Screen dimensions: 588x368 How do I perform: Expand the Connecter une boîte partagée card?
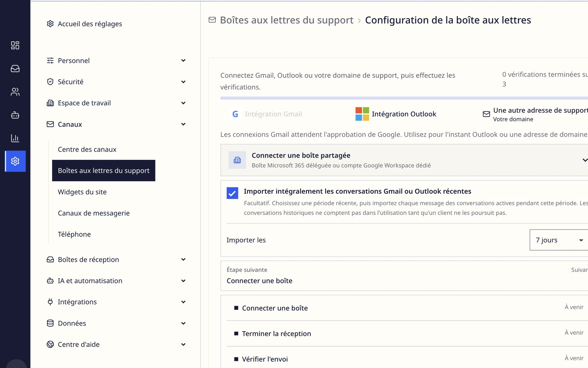404,160
